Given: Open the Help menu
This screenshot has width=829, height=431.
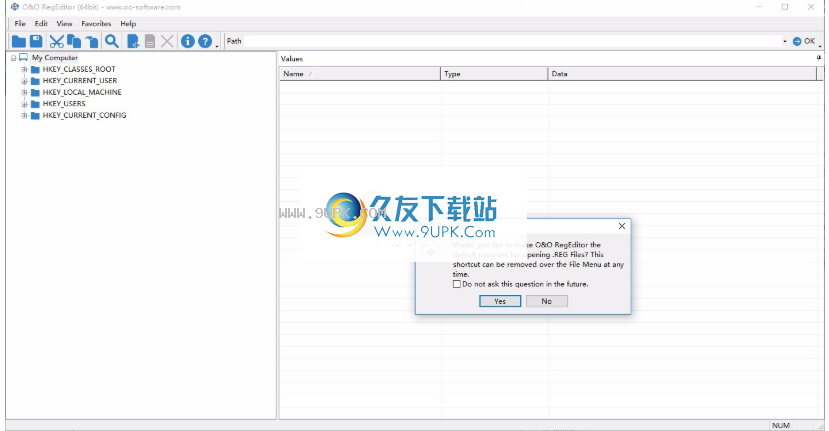Looking at the screenshot, I should coord(128,24).
